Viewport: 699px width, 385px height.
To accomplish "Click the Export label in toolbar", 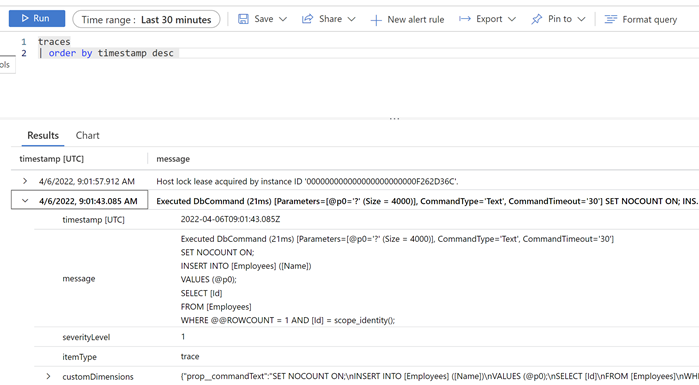I will pos(489,19).
